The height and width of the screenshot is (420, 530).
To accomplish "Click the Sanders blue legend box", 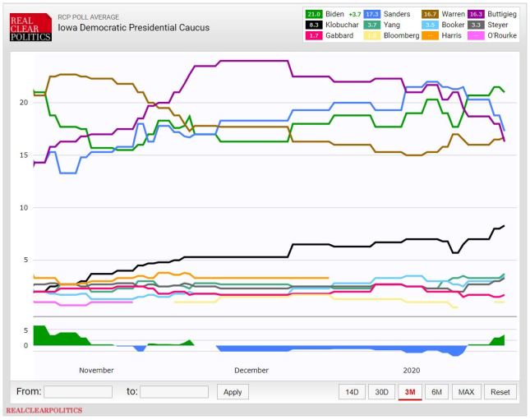I will click(375, 15).
